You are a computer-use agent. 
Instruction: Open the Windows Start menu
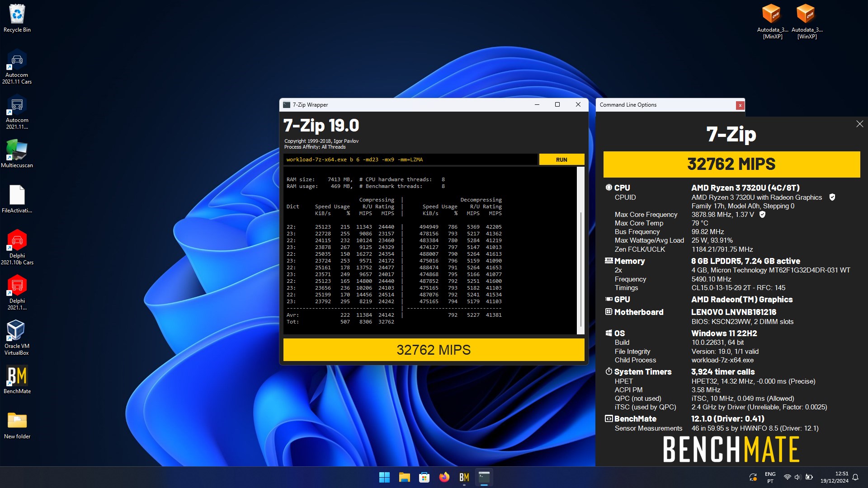click(384, 477)
